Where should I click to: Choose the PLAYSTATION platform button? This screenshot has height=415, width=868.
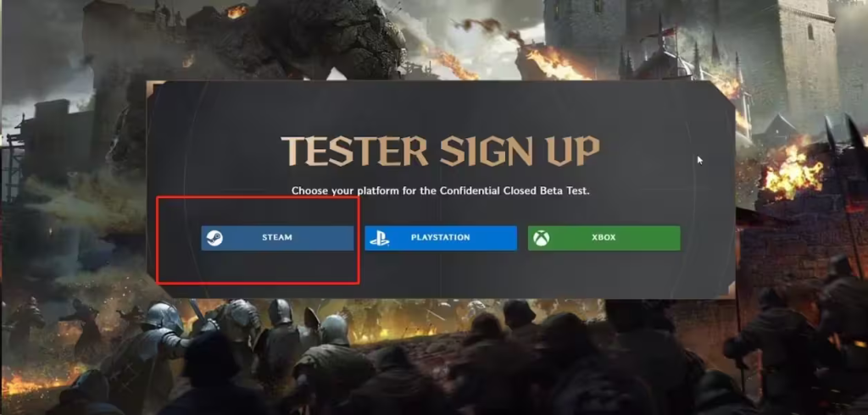tap(441, 238)
